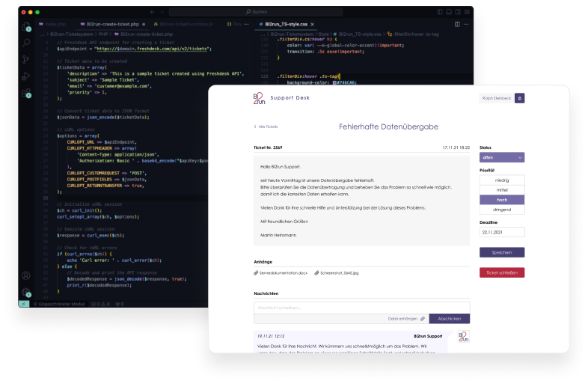
Task: Click the 'Speichern' button
Action: click(502, 253)
